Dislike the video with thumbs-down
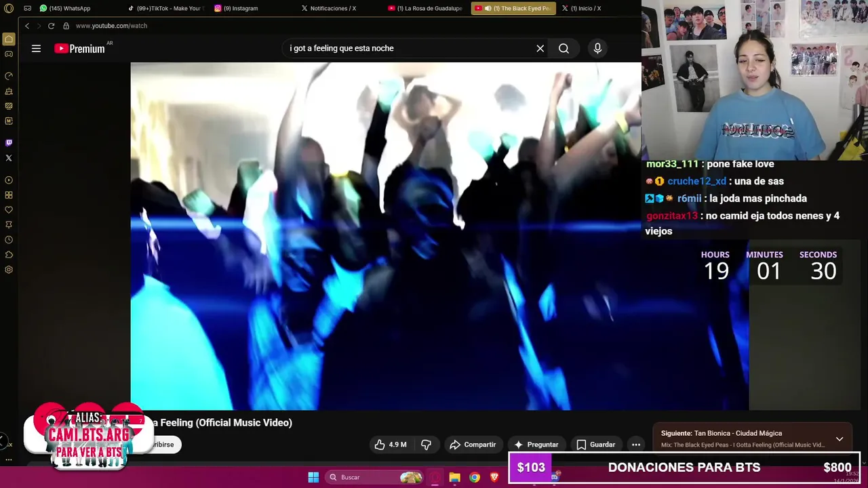The height and width of the screenshot is (488, 868). tap(426, 445)
